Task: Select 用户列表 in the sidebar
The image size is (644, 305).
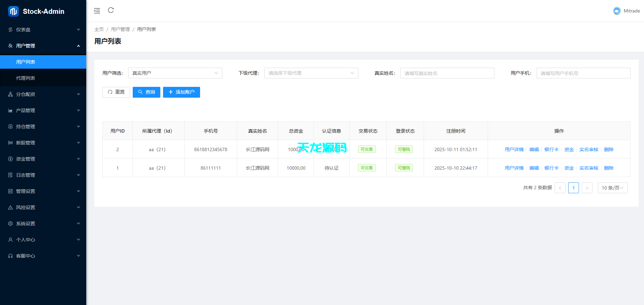Action: 26,62
